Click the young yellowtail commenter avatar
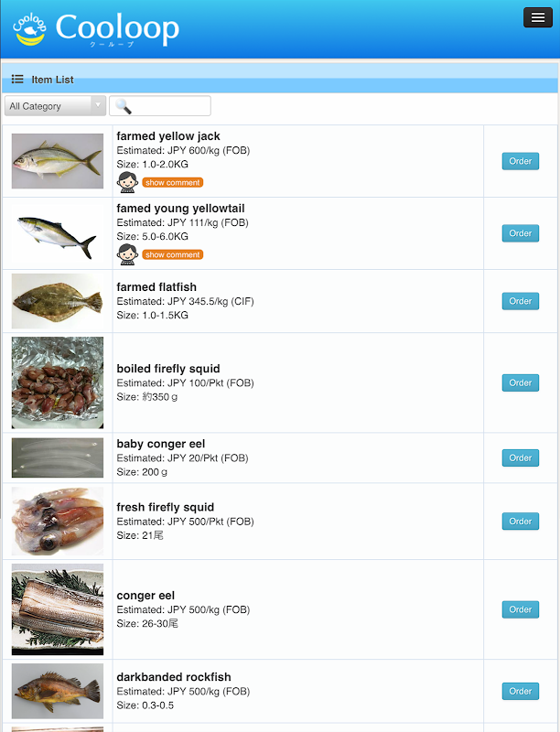 127,254
